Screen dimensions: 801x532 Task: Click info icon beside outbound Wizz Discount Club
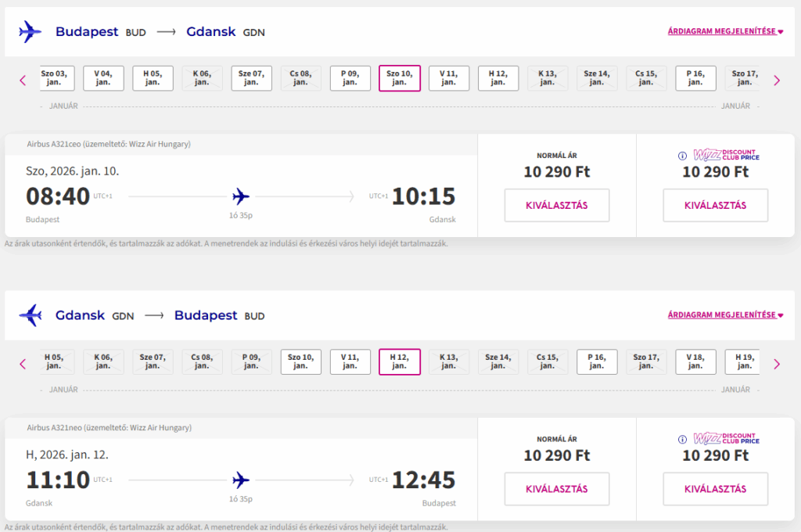682,155
